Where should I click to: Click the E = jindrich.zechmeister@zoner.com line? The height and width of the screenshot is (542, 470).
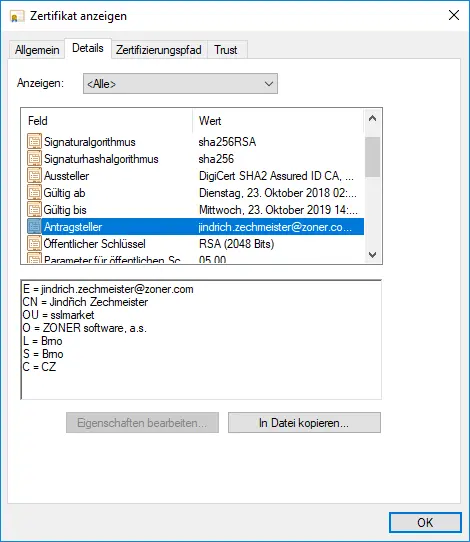[108, 289]
